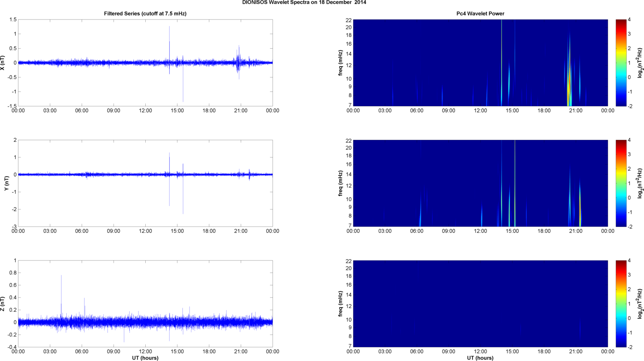Click the log2(nT²/Hz) label of the bottom colorbar

pyautogui.click(x=640, y=304)
